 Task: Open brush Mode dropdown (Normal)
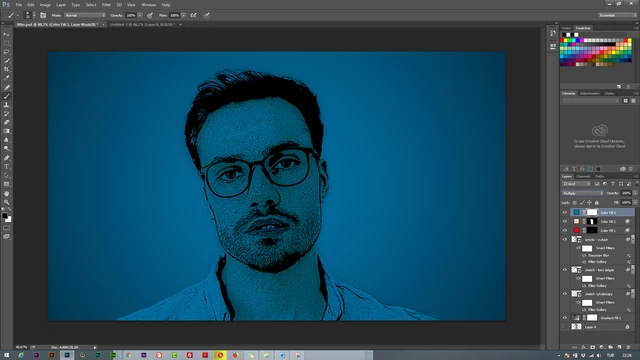(84, 15)
